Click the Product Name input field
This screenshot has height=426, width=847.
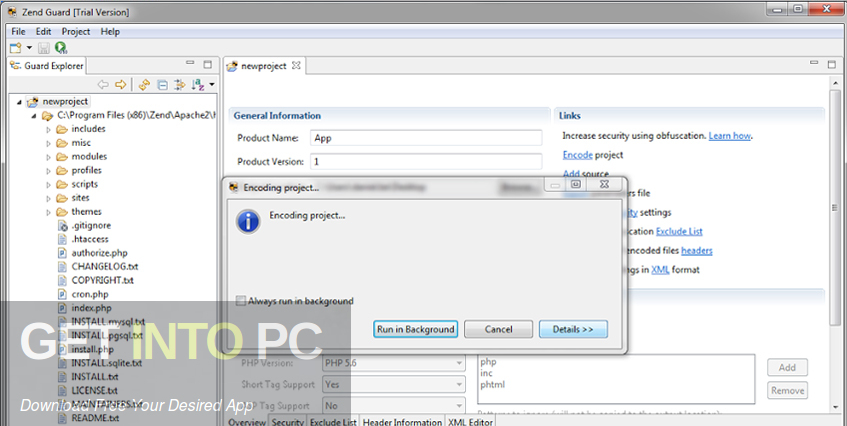click(x=424, y=138)
